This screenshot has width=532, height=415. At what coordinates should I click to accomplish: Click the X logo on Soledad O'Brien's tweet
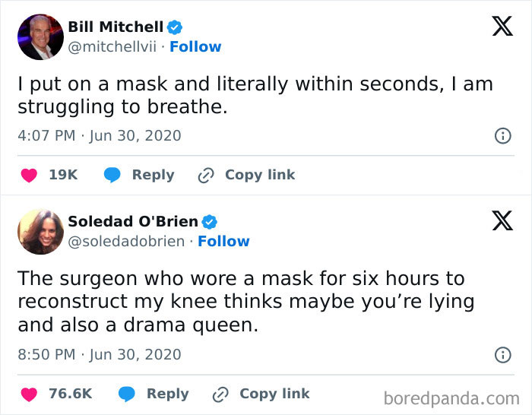pos(501,221)
